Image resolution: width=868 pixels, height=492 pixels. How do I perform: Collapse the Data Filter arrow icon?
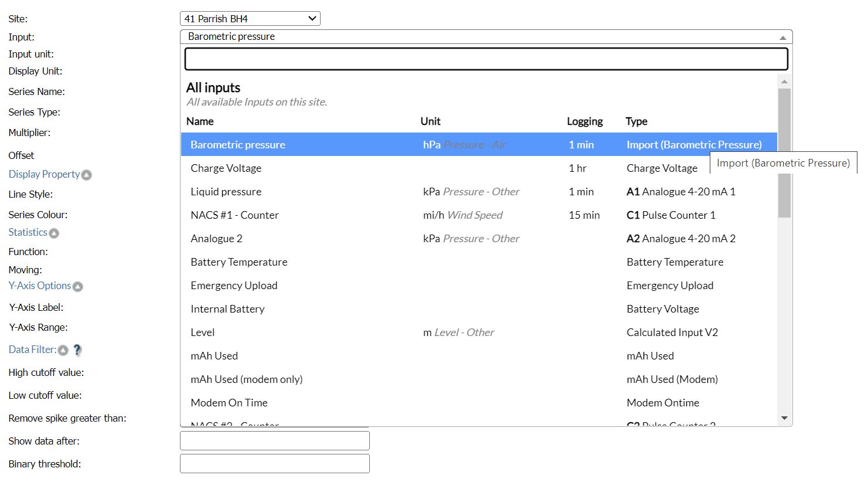coord(63,351)
